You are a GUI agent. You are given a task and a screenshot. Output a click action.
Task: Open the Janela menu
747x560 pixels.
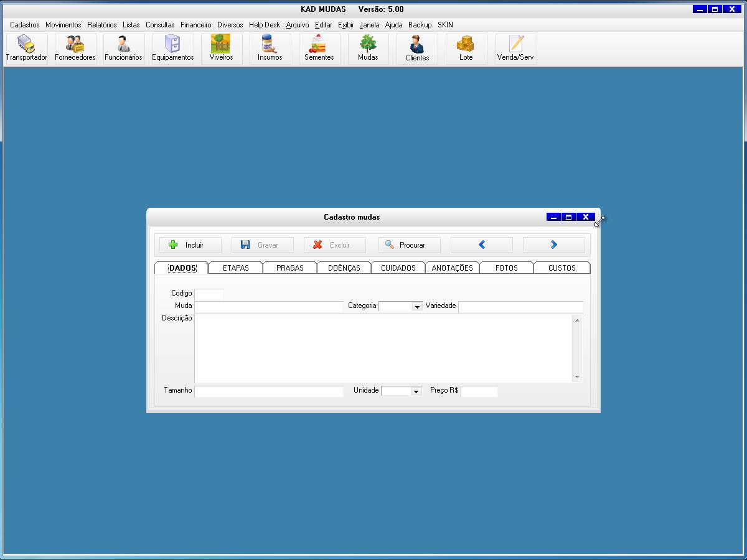(x=370, y=25)
